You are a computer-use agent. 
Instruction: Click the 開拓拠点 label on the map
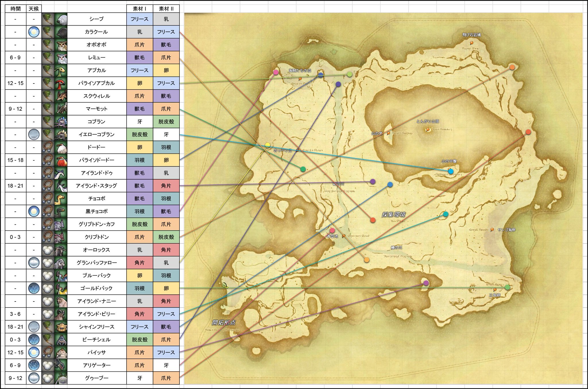[x=224, y=322]
